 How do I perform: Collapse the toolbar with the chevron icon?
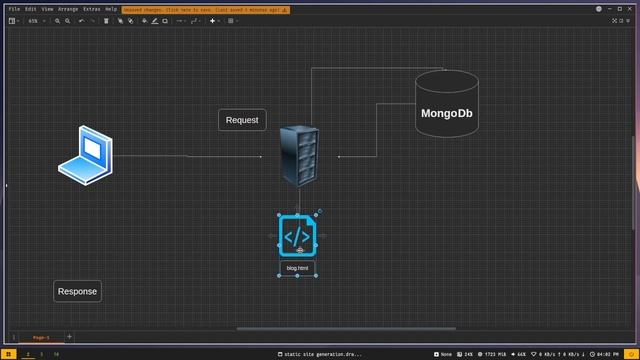[x=628, y=21]
